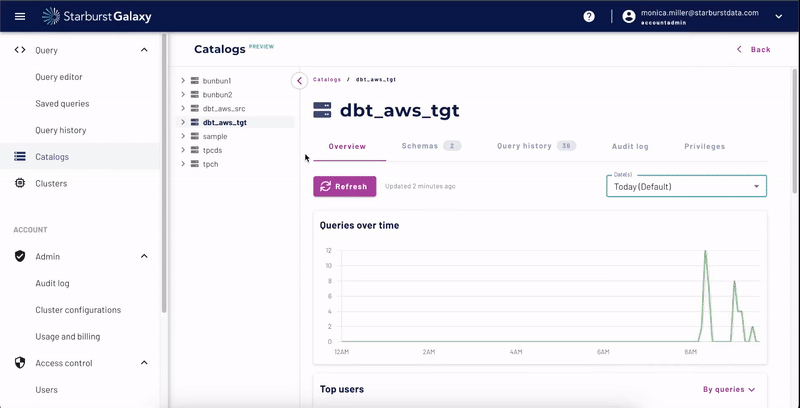The image size is (800, 408).
Task: Switch to the Privileges tab
Action: [704, 146]
